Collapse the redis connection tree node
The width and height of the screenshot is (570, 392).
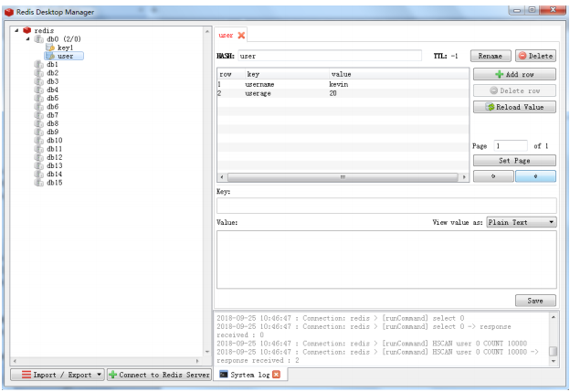point(16,30)
